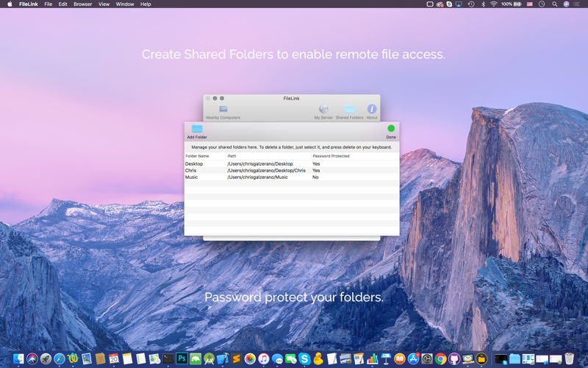Open Nearby Computers in FileLink toolbar

(223, 110)
